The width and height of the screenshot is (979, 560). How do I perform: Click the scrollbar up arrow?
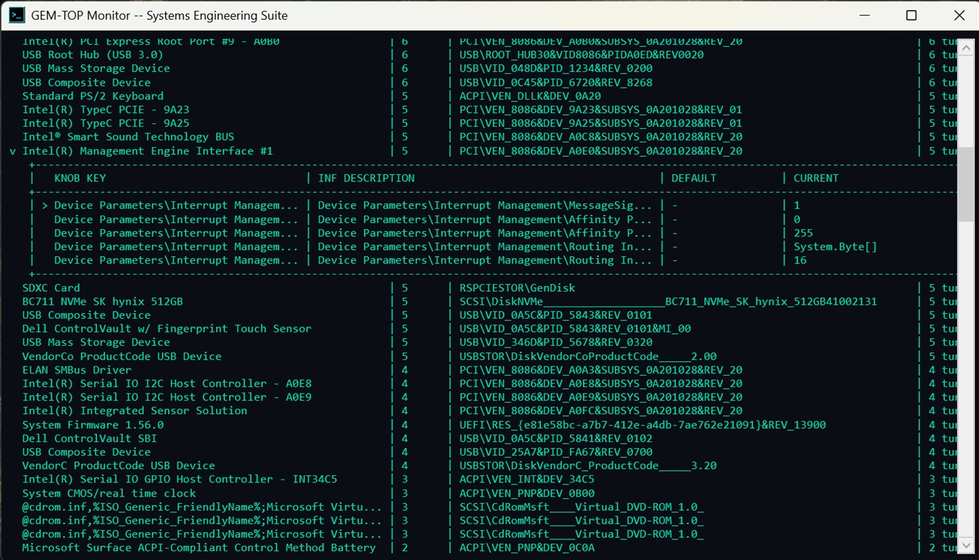click(x=965, y=47)
